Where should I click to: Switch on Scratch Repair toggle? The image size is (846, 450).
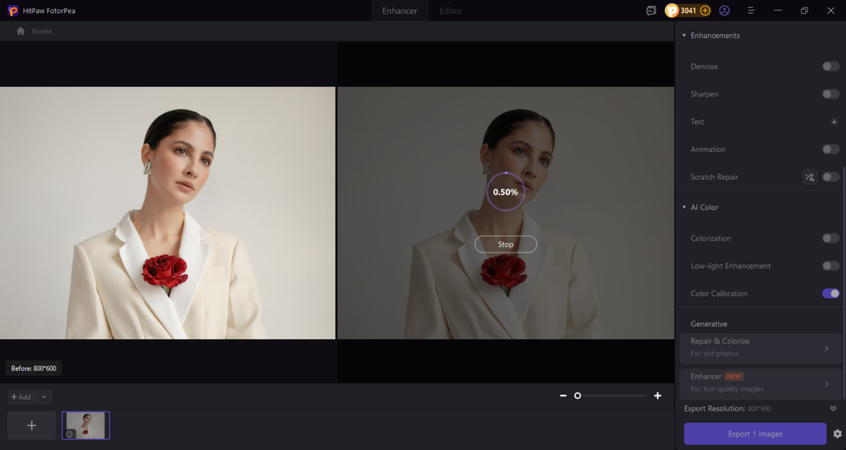[x=830, y=177]
